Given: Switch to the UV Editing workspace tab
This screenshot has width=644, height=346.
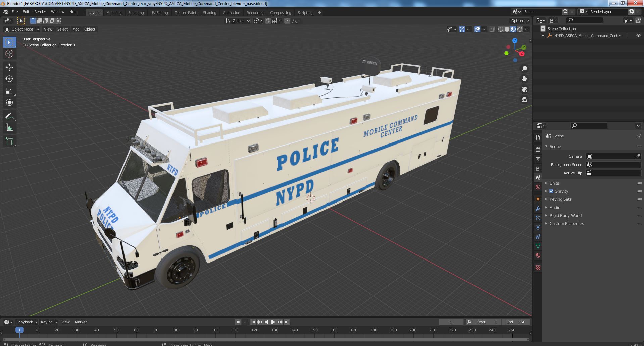Looking at the screenshot, I should tap(159, 13).
